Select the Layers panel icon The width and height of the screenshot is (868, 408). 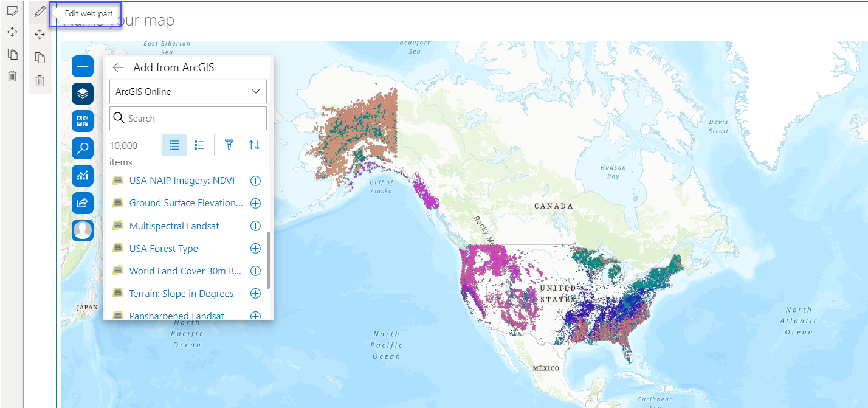[83, 94]
